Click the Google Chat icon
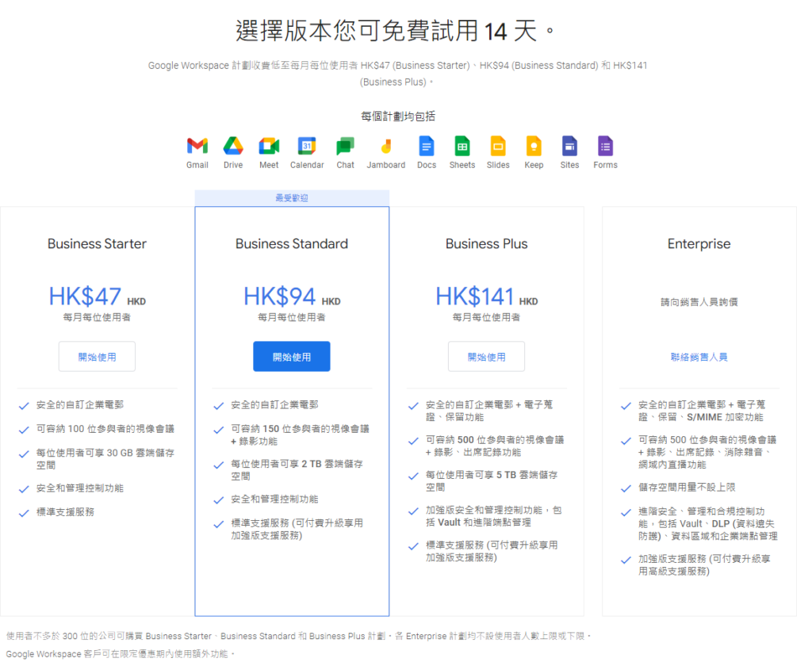812x666 pixels. 345,146
